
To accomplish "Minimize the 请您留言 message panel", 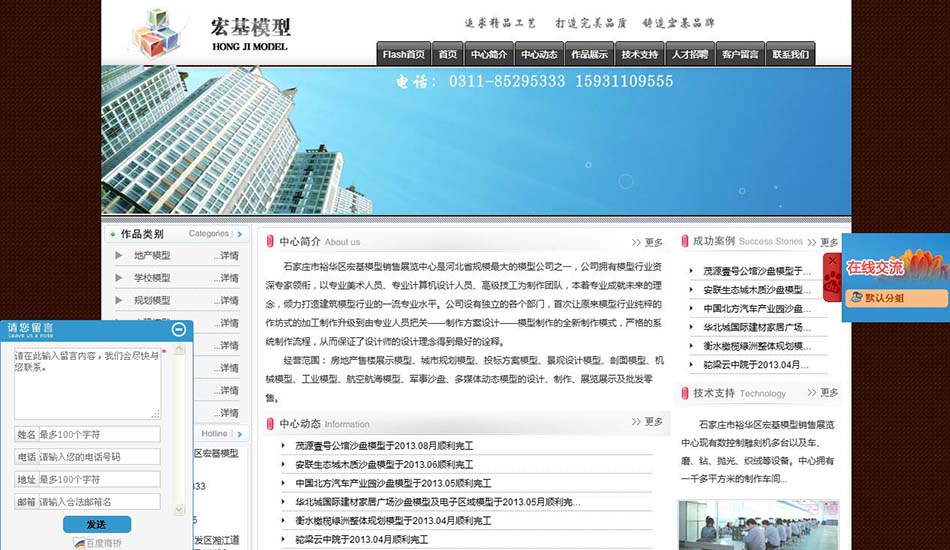I will pyautogui.click(x=179, y=329).
